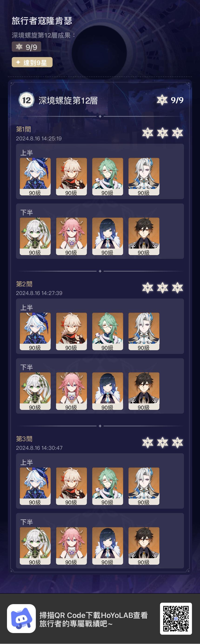Select the pink-haired character in chamber 1 second half

[x=71, y=236]
